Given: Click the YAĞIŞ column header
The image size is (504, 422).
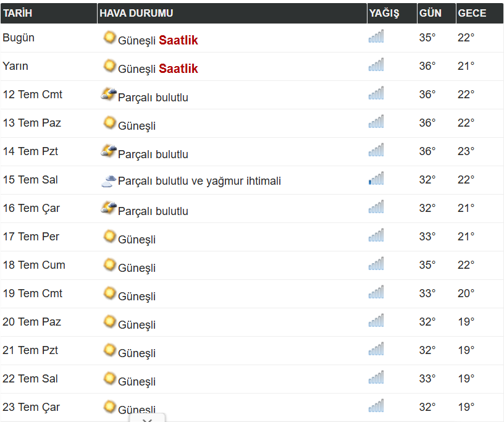Looking at the screenshot, I should click(392, 13).
